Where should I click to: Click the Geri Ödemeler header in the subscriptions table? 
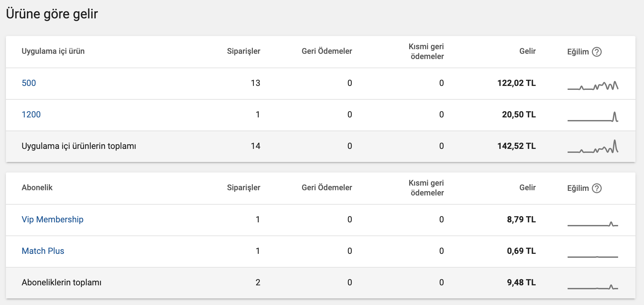(327, 188)
